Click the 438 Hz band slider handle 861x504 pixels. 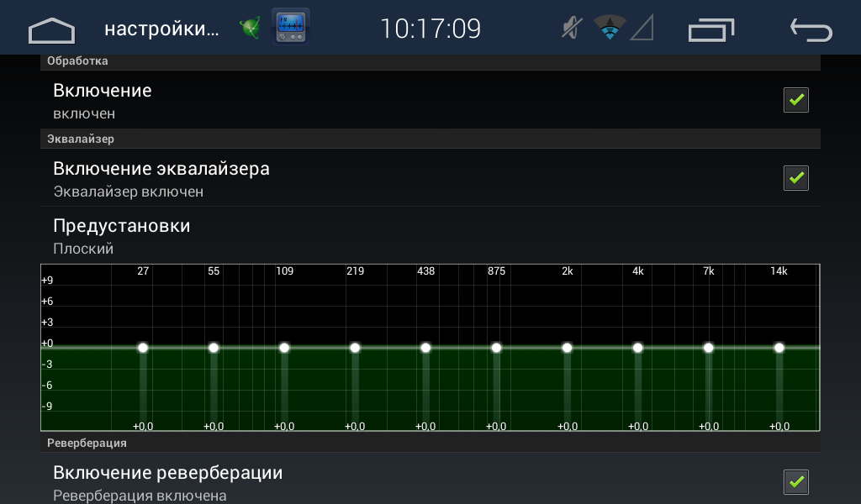point(425,348)
